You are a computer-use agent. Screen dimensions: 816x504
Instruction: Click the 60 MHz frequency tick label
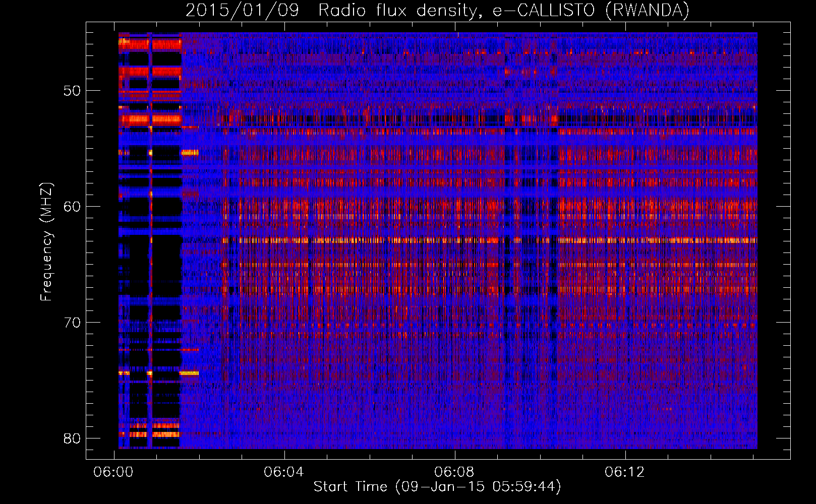[x=72, y=207]
